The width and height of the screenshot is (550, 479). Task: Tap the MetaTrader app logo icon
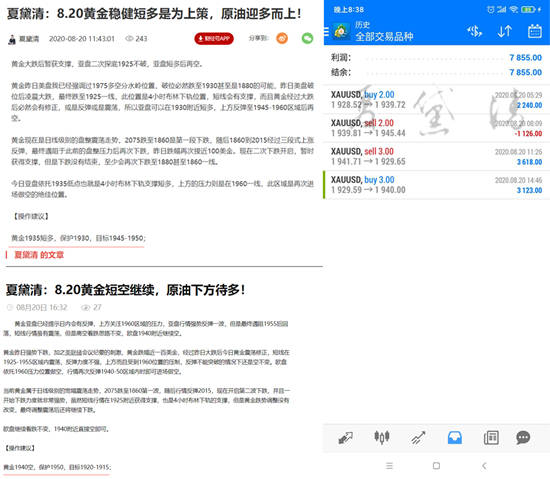341,32
